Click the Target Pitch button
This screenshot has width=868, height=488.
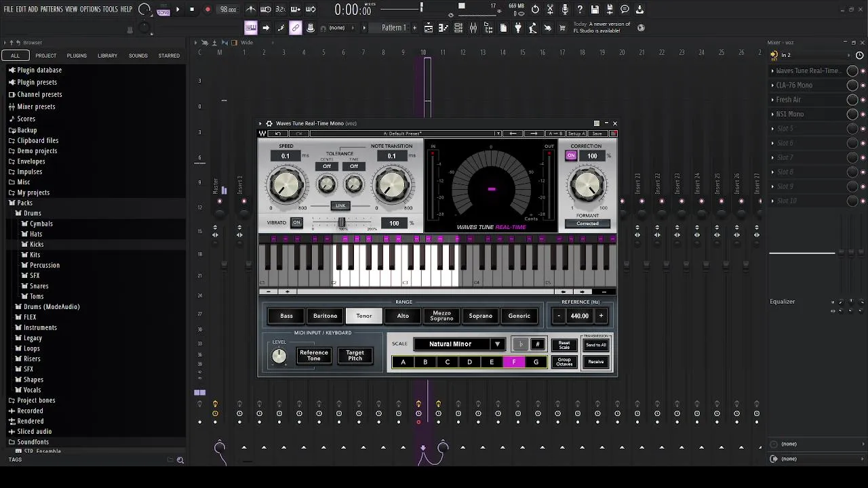pos(355,356)
